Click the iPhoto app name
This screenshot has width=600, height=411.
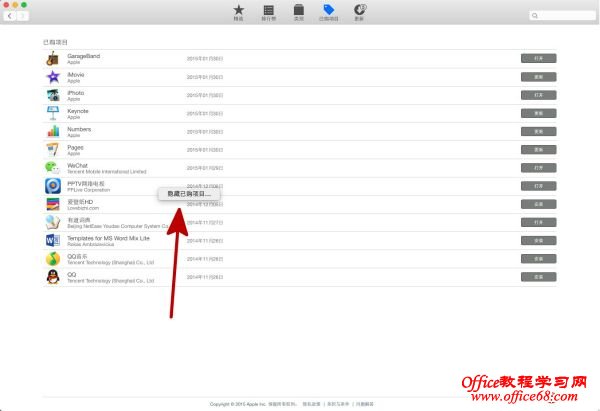76,93
